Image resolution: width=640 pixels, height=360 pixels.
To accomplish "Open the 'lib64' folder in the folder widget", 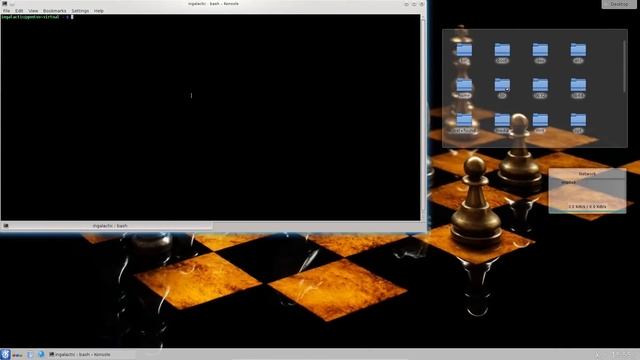I will point(578,88).
